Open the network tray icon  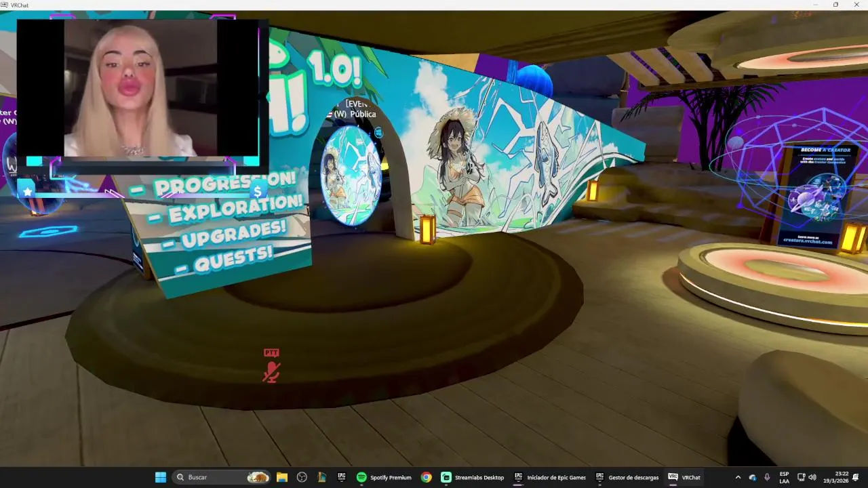tap(801, 477)
